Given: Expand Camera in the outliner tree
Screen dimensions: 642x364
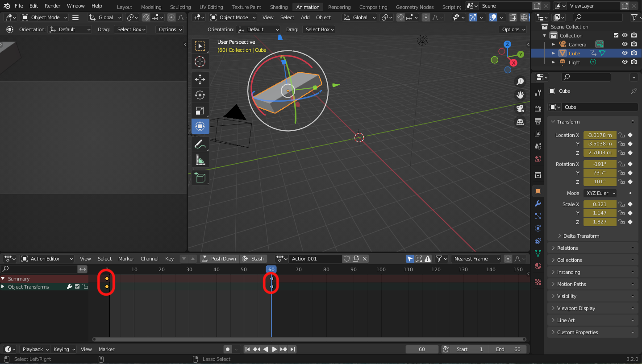Looking at the screenshot, I should [554, 44].
